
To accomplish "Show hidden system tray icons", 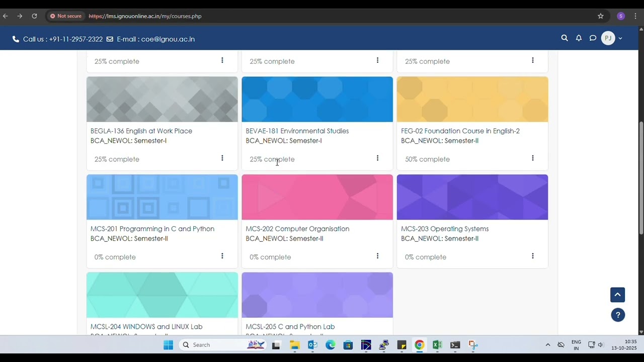I will coord(548,345).
